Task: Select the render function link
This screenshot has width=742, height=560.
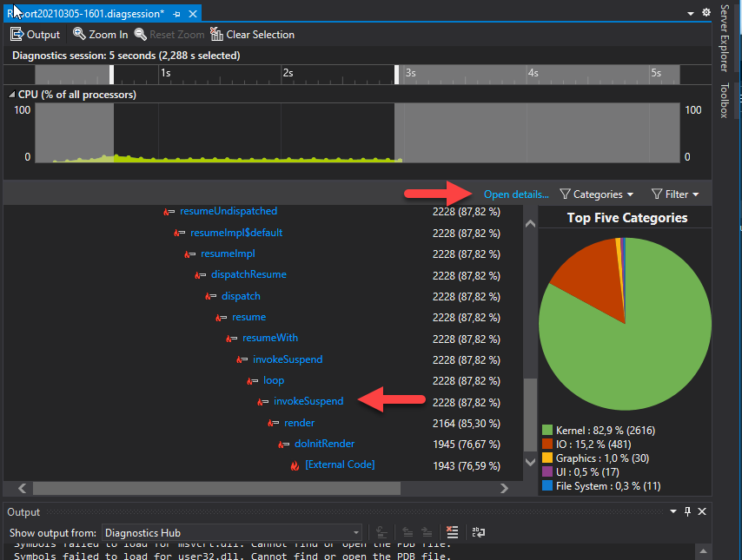Action: (x=299, y=423)
